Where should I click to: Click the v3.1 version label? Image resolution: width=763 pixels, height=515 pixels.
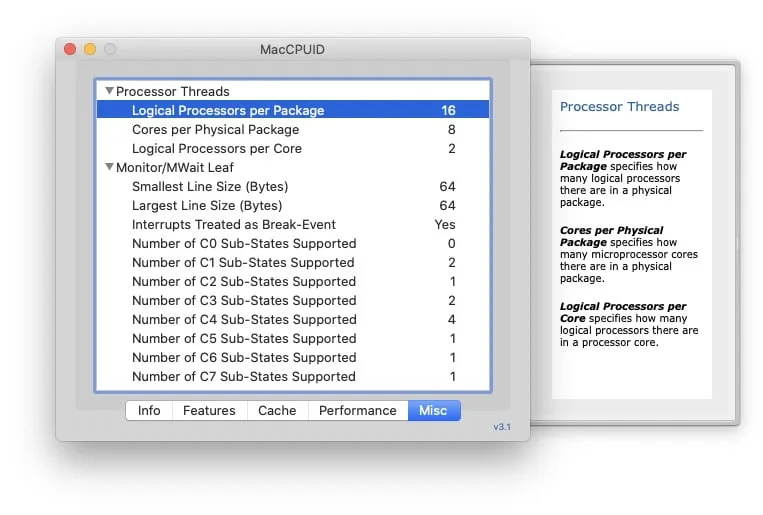click(x=502, y=427)
